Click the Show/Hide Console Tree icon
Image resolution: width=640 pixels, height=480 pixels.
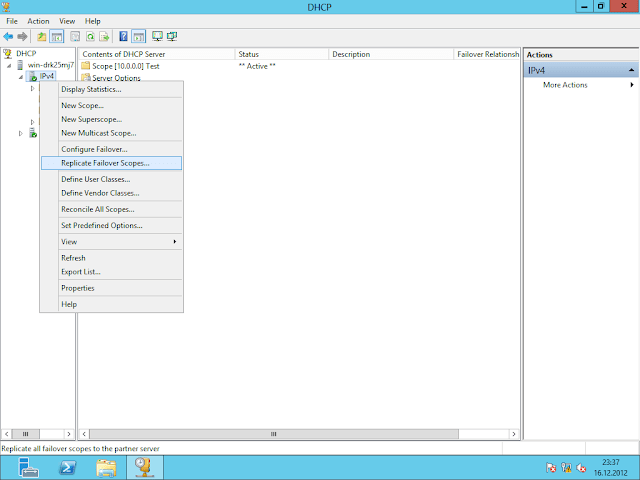click(57, 36)
